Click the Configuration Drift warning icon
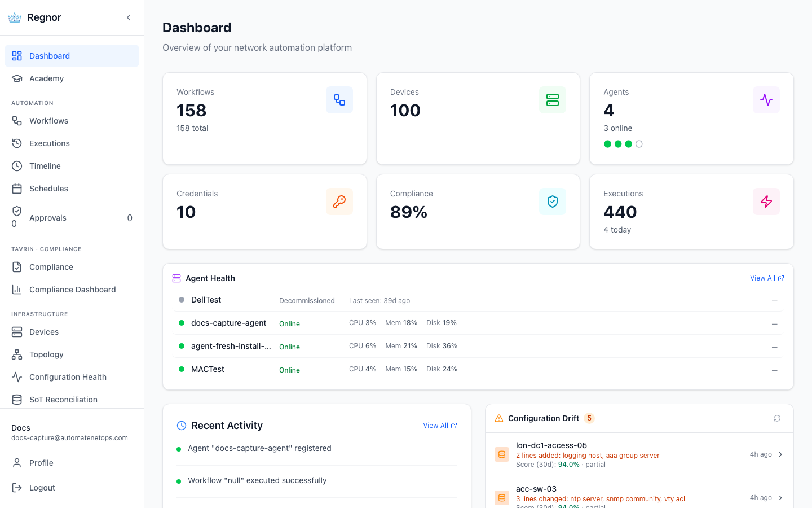The width and height of the screenshot is (812, 508). click(x=499, y=418)
